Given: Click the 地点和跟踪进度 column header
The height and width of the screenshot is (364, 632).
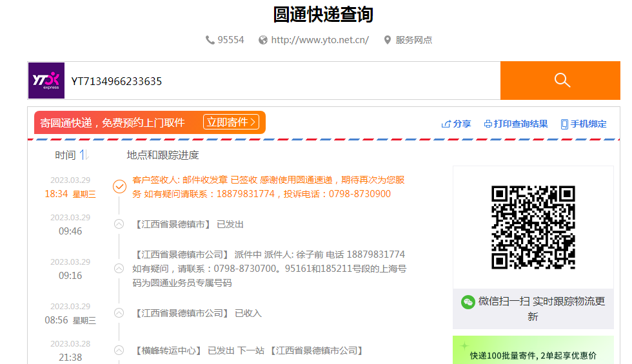Looking at the screenshot, I should pyautogui.click(x=163, y=155).
